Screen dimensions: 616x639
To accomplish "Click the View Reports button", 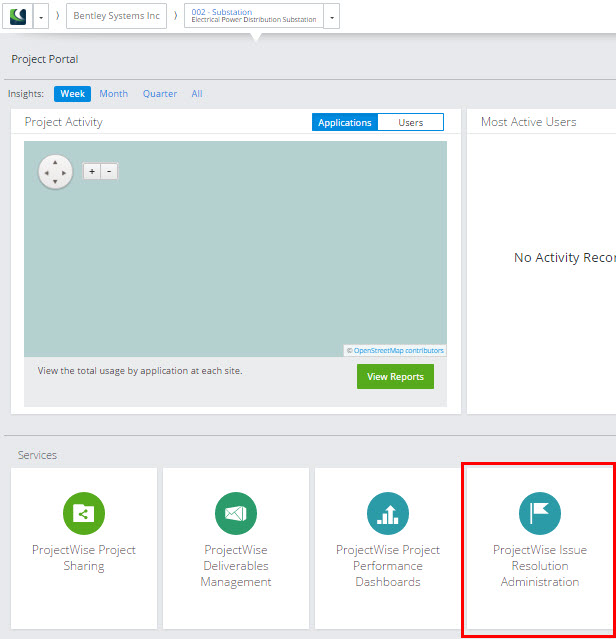I will coord(395,377).
